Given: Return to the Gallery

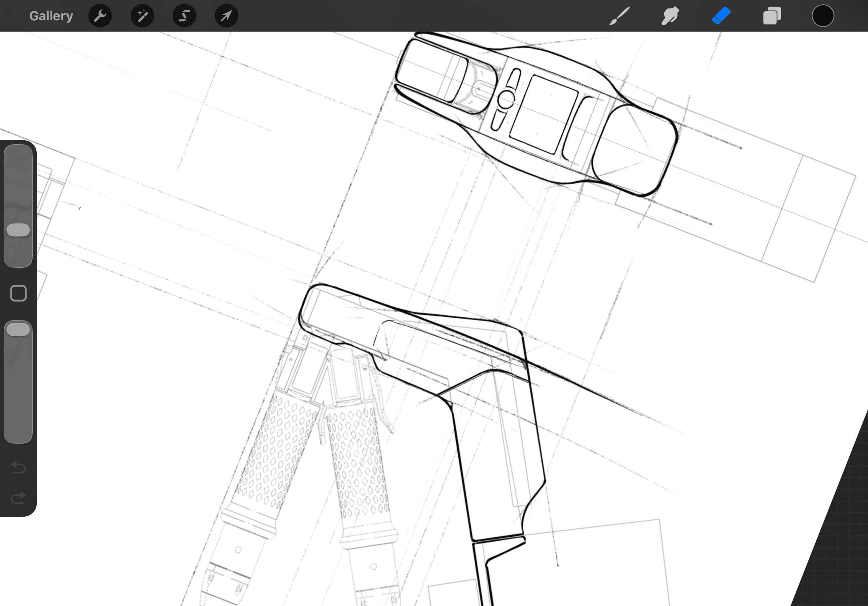Looking at the screenshot, I should 51,16.
